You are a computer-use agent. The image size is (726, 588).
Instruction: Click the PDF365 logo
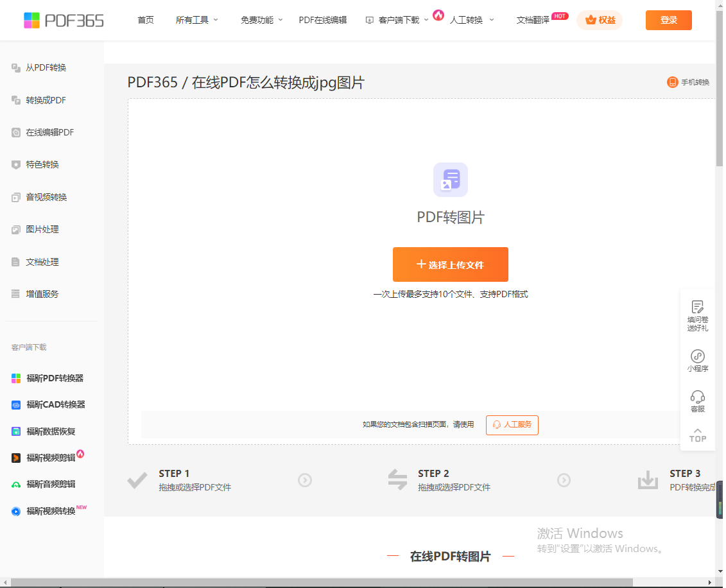[x=64, y=21]
